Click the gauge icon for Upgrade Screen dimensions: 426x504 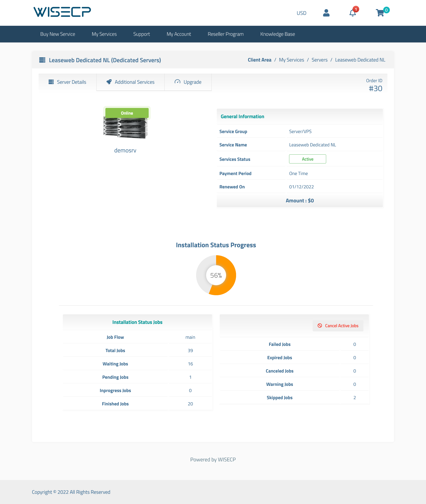[177, 82]
